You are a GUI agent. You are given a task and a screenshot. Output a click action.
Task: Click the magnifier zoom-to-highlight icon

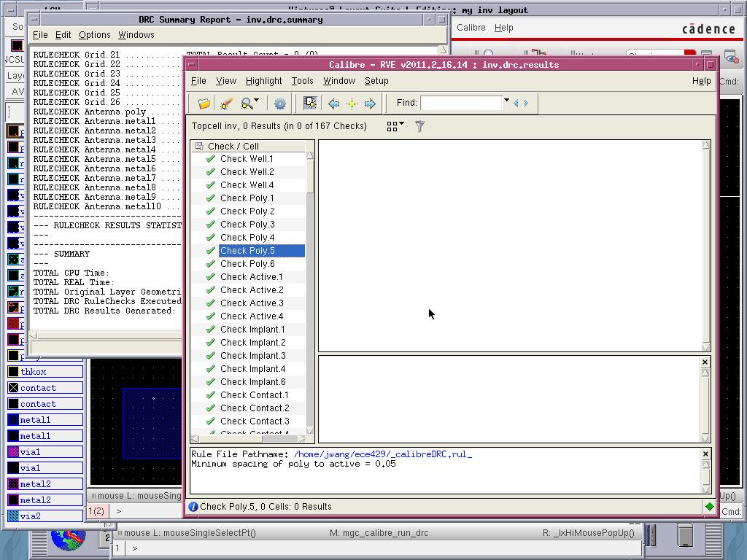(x=247, y=104)
